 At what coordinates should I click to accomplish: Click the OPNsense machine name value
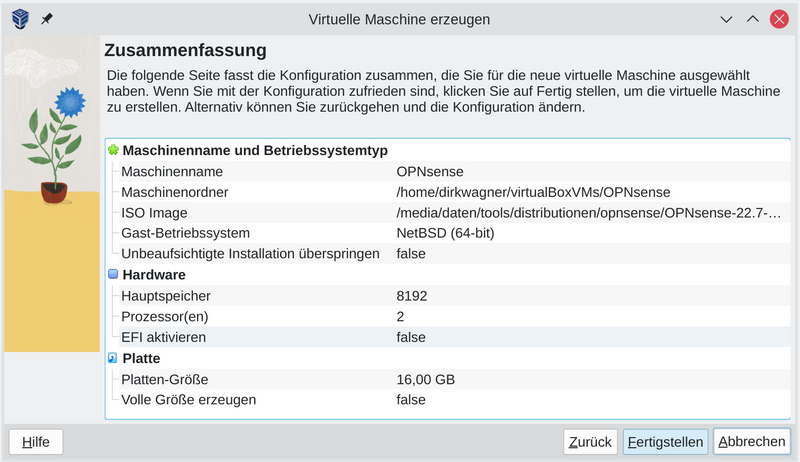coord(430,171)
